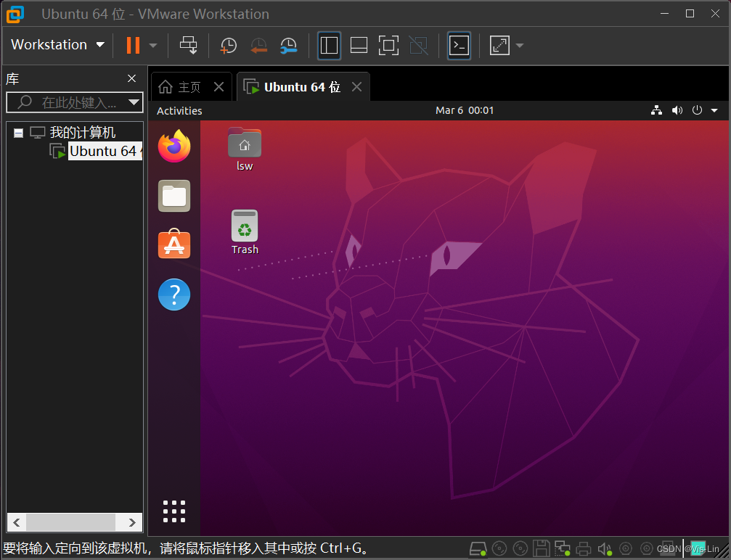The image size is (731, 560).
Task: Take a snapshot of this virtual machine
Action: pyautogui.click(x=229, y=46)
